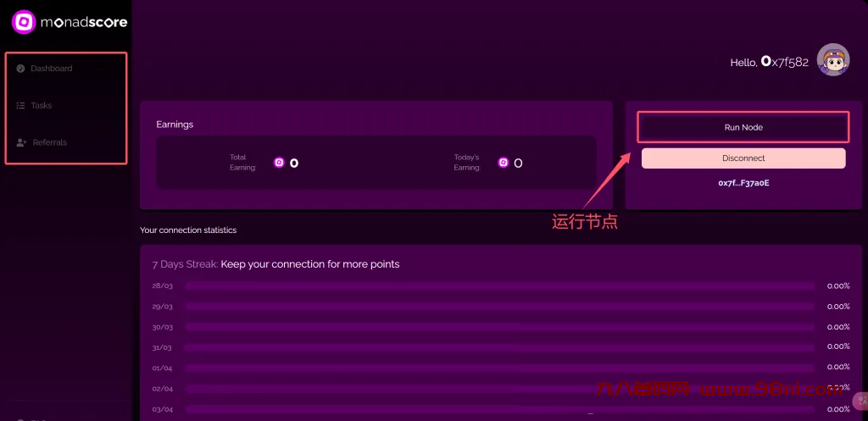868x421 pixels.
Task: Click the MonadScore logo icon
Action: pyautogui.click(x=25, y=21)
